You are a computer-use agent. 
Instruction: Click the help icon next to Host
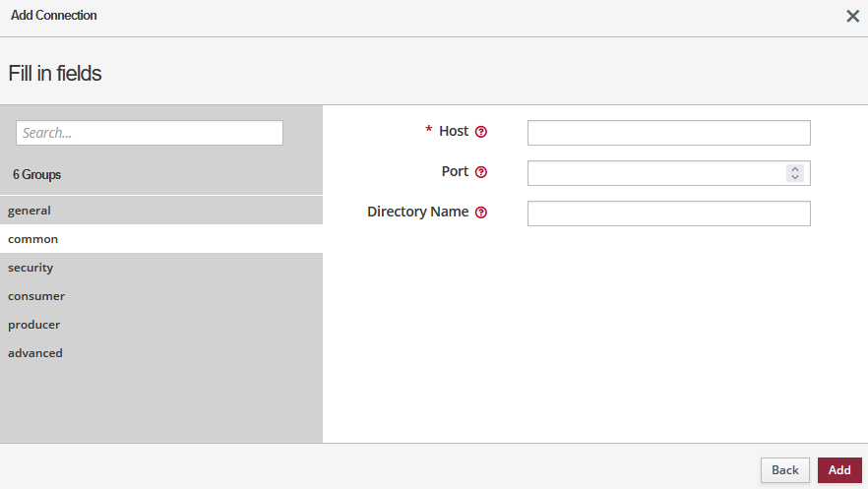coord(481,132)
